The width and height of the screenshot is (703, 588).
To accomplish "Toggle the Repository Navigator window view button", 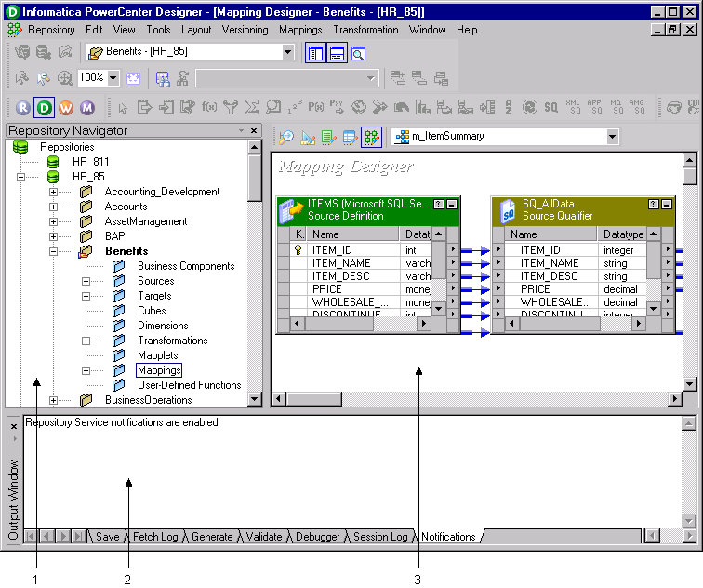I will pyautogui.click(x=315, y=53).
